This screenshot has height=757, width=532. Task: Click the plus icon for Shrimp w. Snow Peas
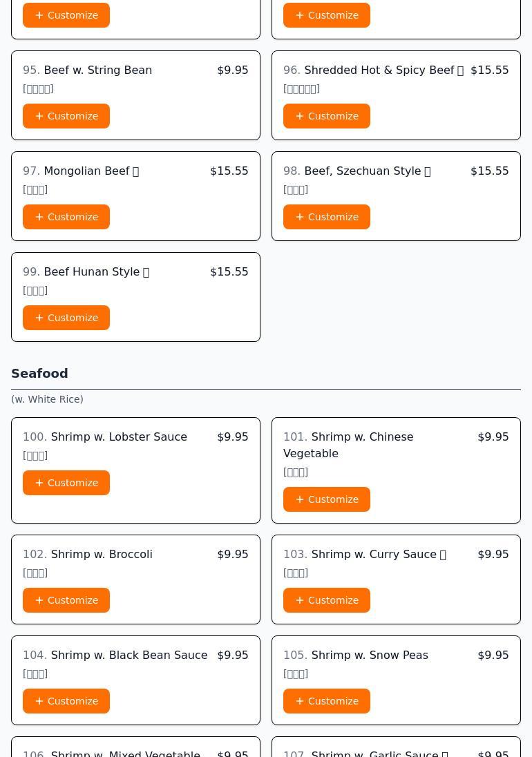point(300,701)
